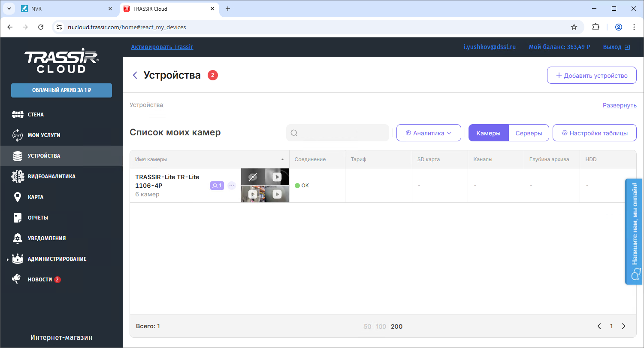The height and width of the screenshot is (348, 644).
Task: Expand the Администрирование sidebar arrow
Action: pyautogui.click(x=8, y=259)
